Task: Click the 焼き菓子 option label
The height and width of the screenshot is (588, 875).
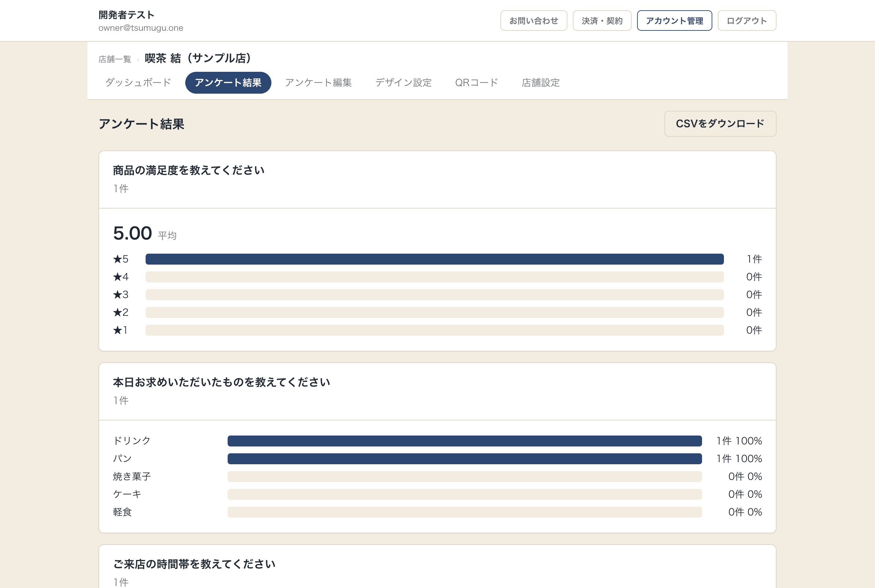Action: click(132, 477)
